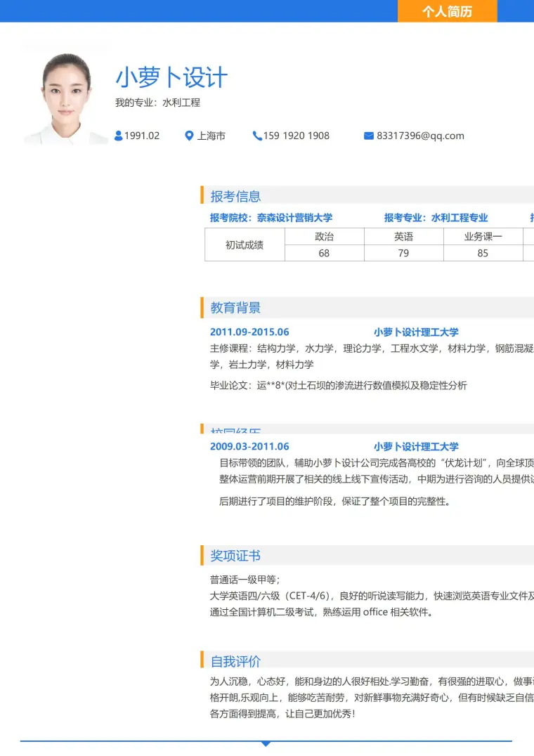534x756 pixels.
Task: Click the line starting with 主修课程
Action: pyautogui.click(x=372, y=348)
